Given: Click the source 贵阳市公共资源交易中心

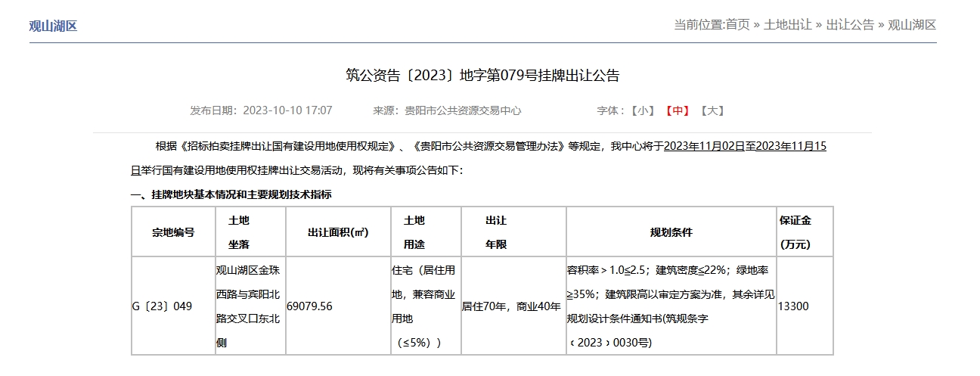Looking at the screenshot, I should 463,110.
